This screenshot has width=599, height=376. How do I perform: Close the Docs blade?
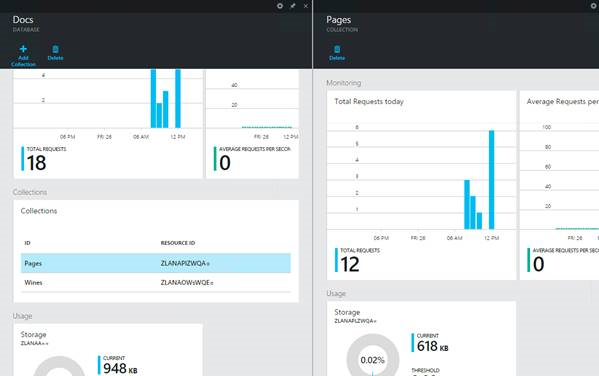[x=306, y=6]
